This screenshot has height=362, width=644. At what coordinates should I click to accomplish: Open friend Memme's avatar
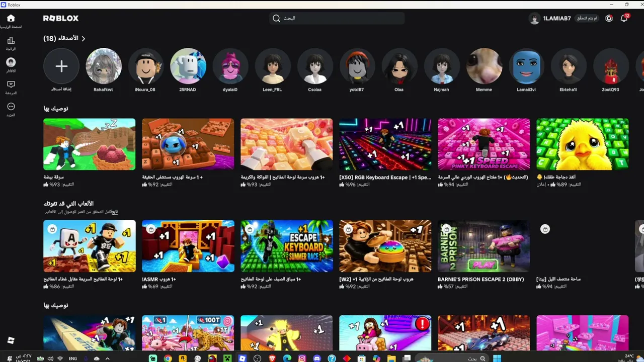pos(484,66)
